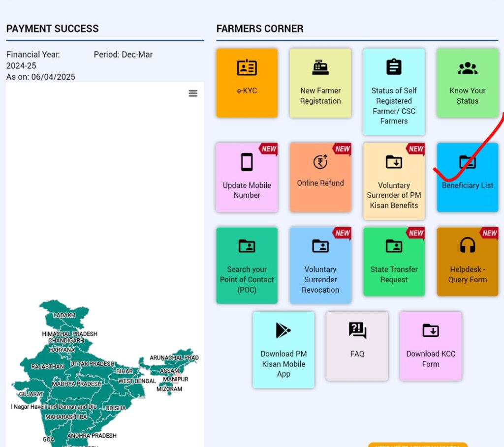Click the NEW badge on Online Refund tile

tap(343, 149)
